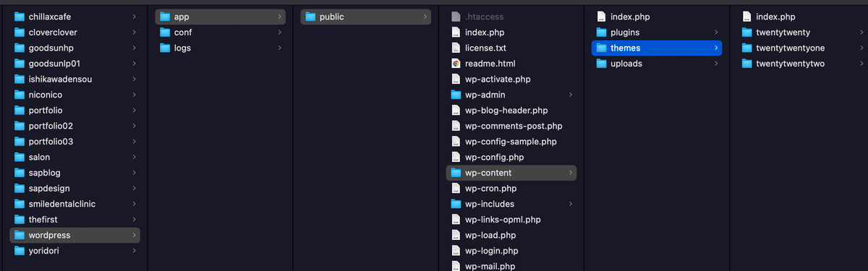Image resolution: width=868 pixels, height=271 pixels.
Task: Select the wordpress folder icon
Action: (x=20, y=235)
